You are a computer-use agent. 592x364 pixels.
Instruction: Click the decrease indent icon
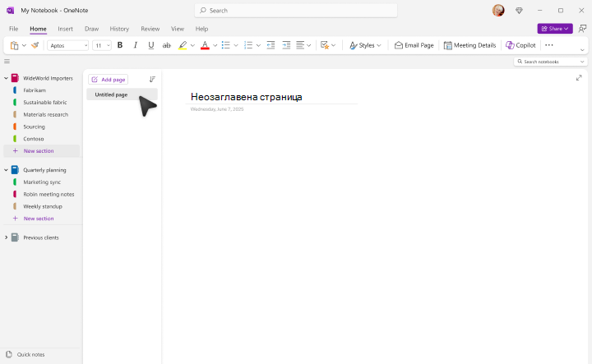click(x=271, y=45)
